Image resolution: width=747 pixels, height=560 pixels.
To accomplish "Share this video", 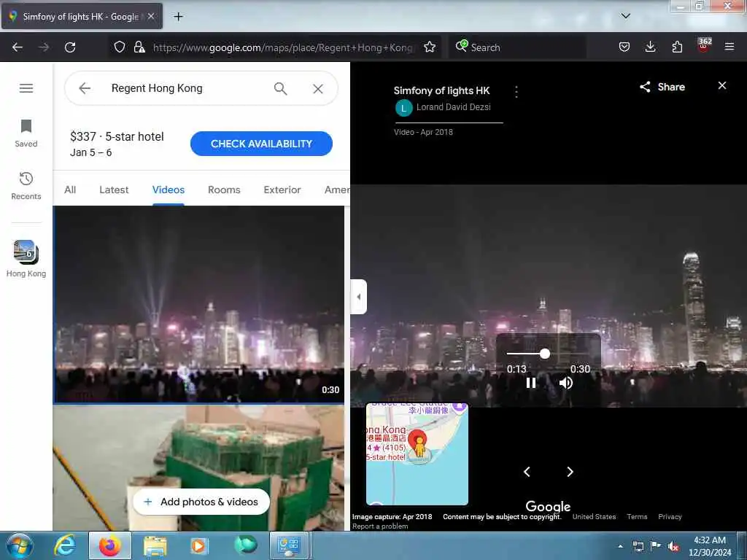I will coord(662,87).
